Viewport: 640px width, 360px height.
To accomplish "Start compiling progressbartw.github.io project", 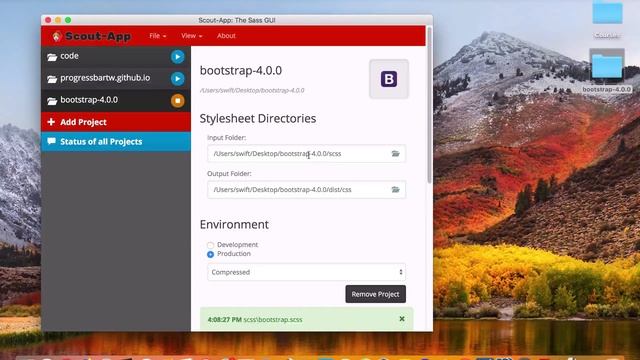I will pyautogui.click(x=177, y=78).
